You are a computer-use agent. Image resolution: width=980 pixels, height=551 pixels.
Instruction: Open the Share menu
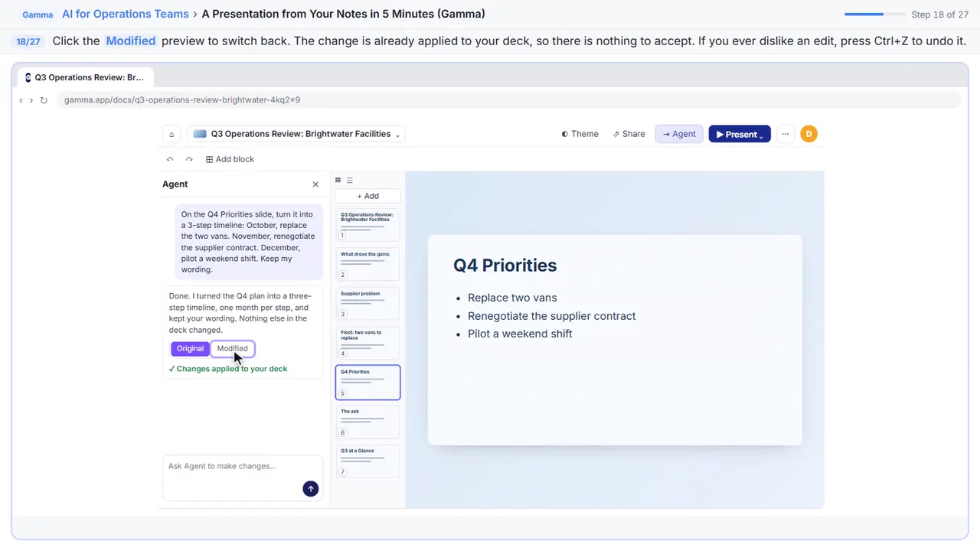click(x=629, y=134)
